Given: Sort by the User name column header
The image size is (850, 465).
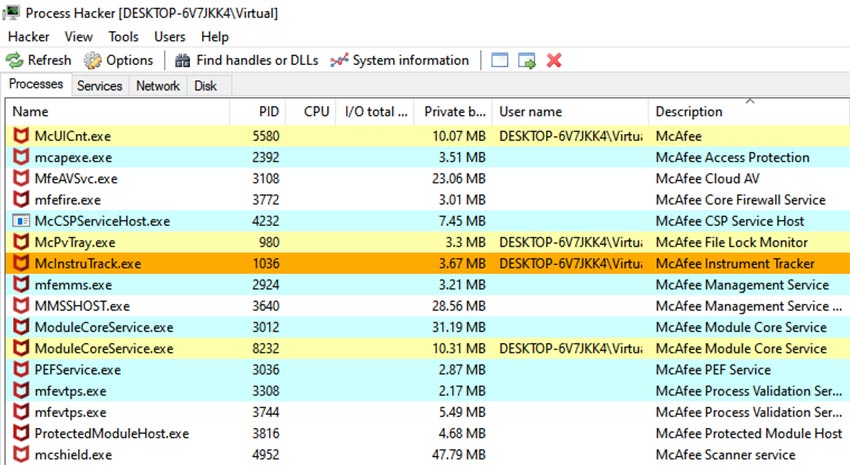Looking at the screenshot, I should pos(570,112).
